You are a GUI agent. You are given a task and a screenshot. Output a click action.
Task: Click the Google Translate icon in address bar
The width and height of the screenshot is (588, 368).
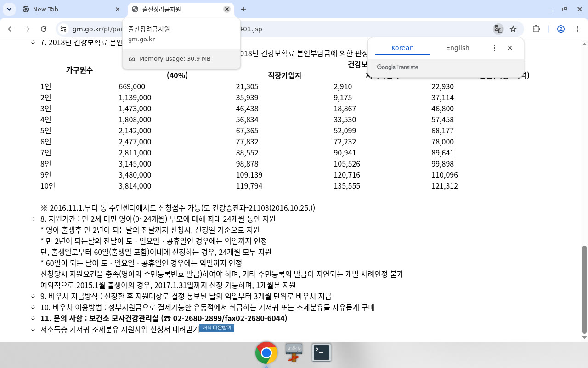(x=498, y=29)
